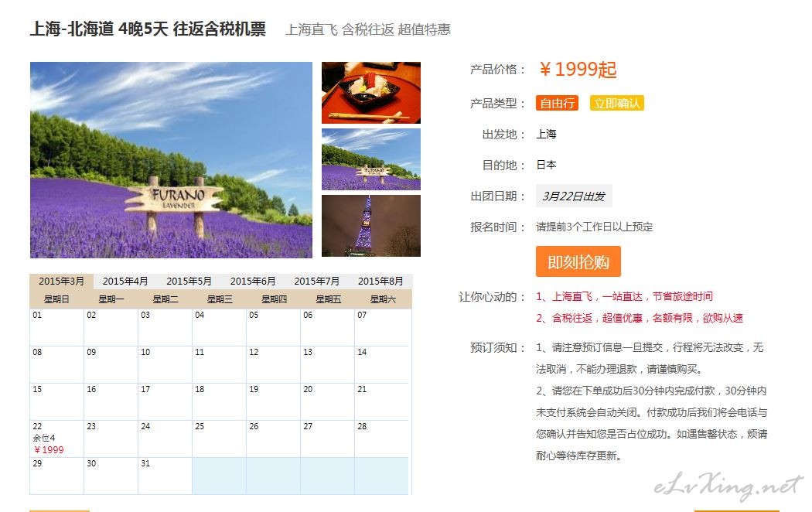Switch to the 2015年7月 tab
Screen dimensions: 812x512
tap(316, 282)
